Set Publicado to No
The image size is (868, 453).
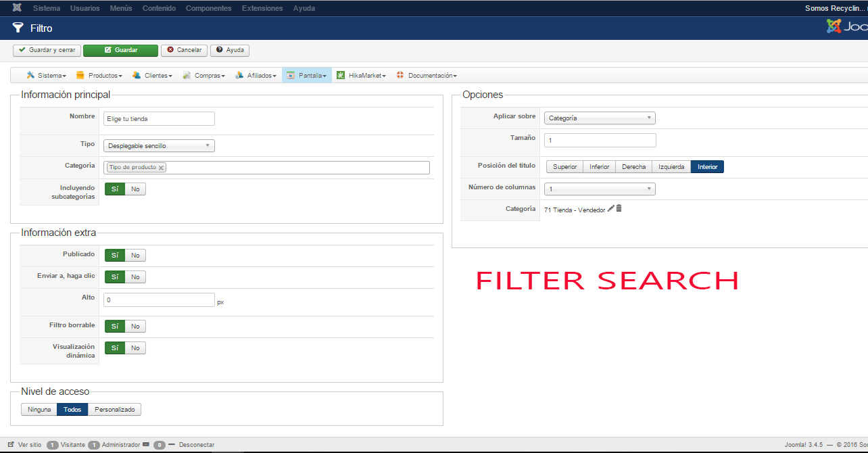pyautogui.click(x=135, y=255)
